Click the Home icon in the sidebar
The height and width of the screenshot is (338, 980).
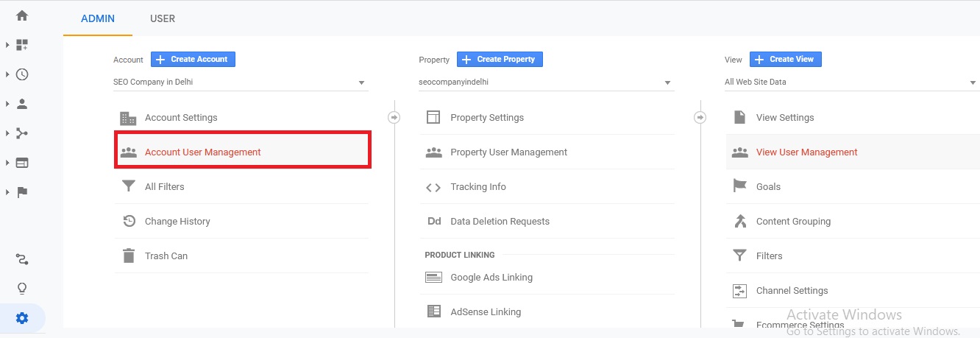(22, 15)
